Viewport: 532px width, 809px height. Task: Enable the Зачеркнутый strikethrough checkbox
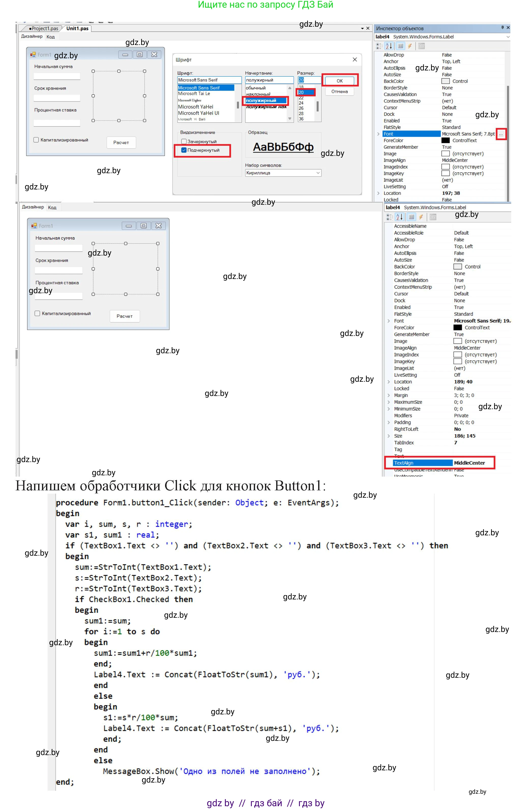point(184,141)
